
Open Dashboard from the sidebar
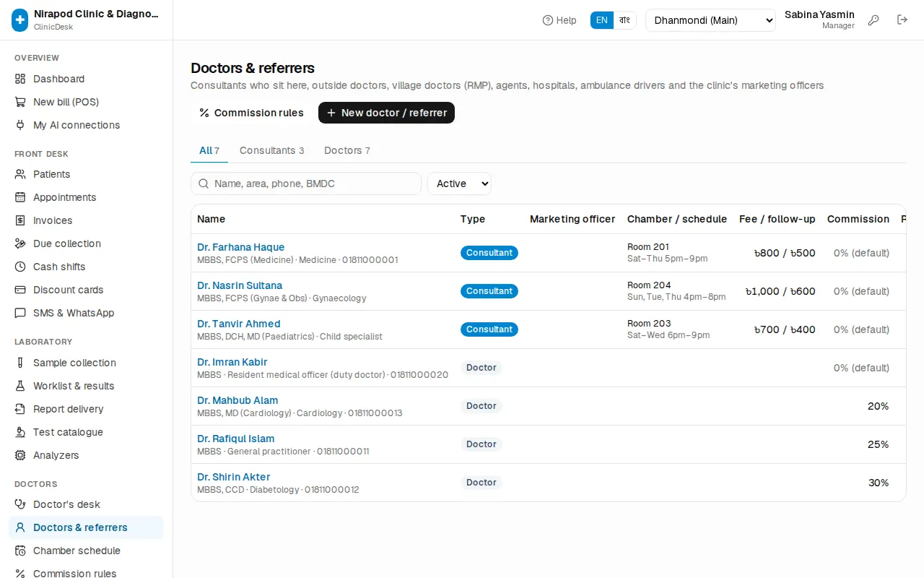coord(86,79)
